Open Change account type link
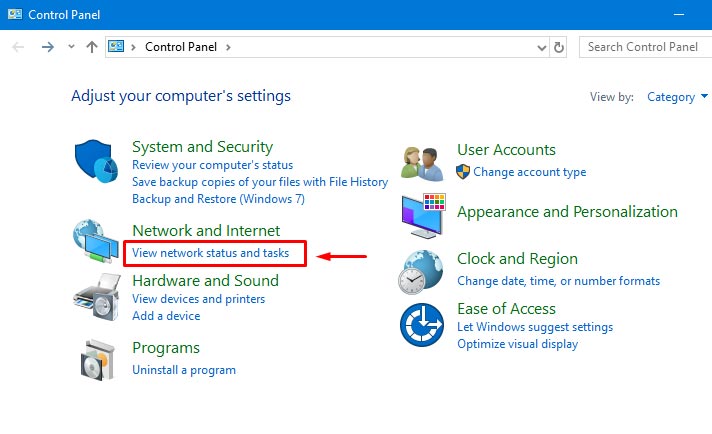This screenshot has width=712, height=434. (x=529, y=172)
